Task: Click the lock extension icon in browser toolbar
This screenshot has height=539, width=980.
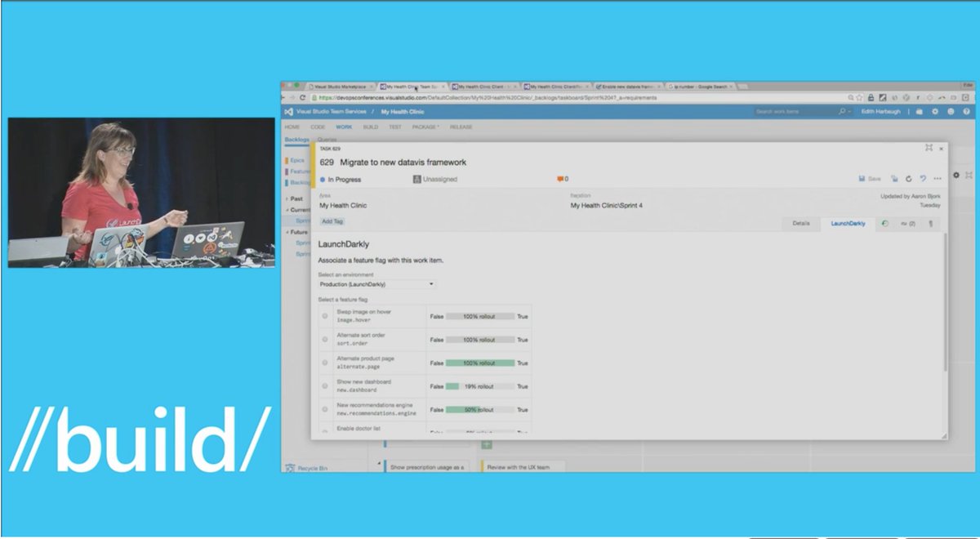Action: pos(871,97)
